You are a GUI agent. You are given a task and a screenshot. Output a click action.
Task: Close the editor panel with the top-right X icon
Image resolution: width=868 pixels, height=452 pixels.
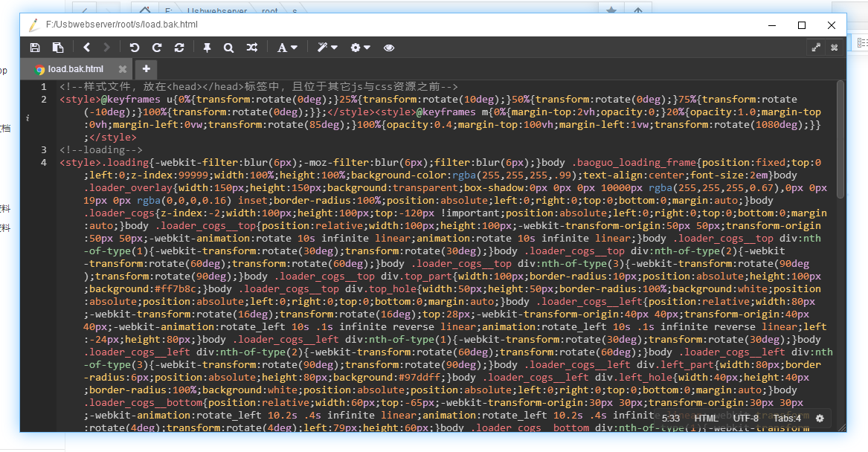835,48
